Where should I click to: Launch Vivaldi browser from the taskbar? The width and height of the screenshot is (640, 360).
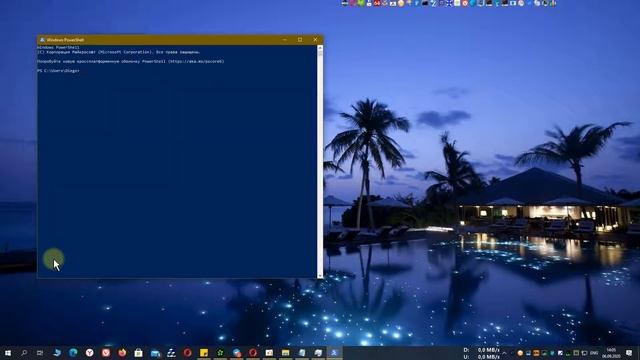click(x=106, y=352)
